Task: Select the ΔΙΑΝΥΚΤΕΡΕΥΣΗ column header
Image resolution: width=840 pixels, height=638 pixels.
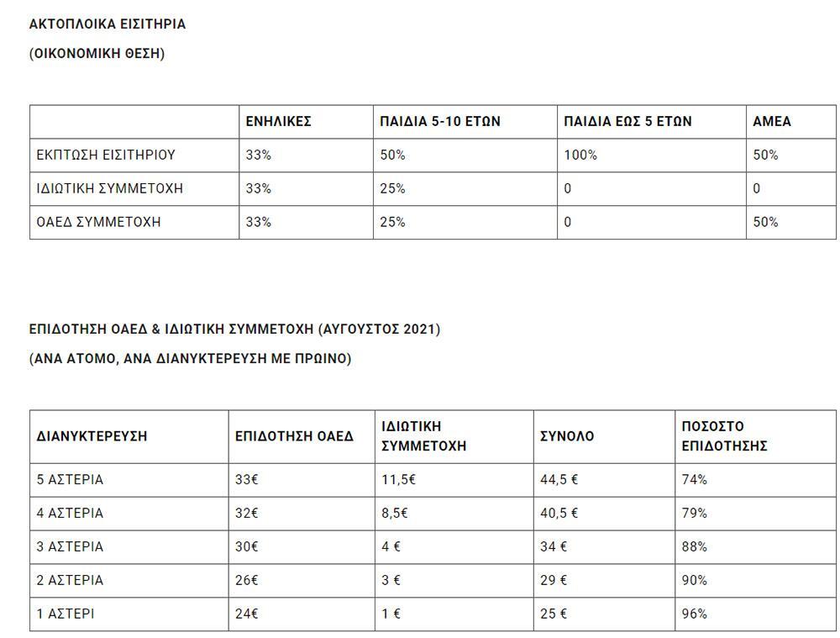Action: (92, 436)
